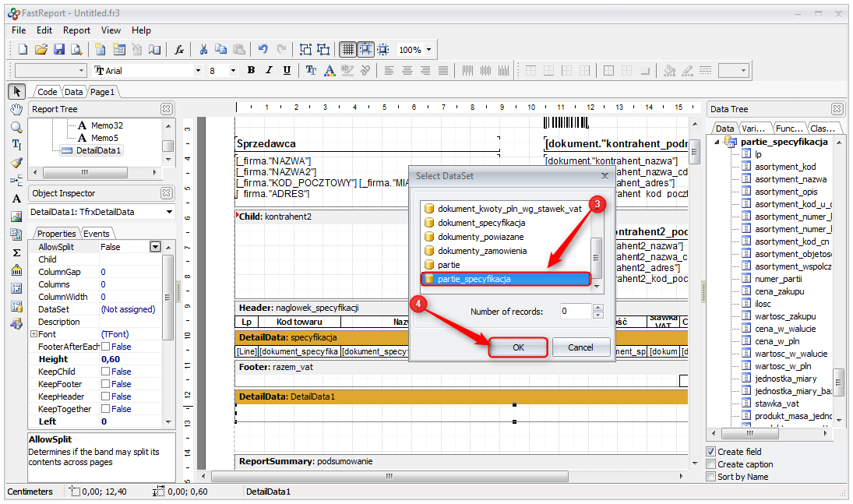Open the Report menu
853x504 pixels.
[x=76, y=30]
